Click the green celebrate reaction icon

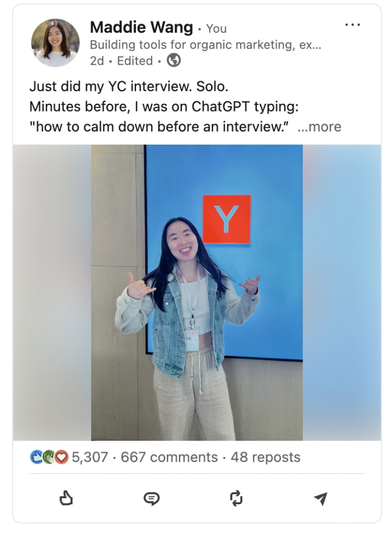(x=49, y=457)
